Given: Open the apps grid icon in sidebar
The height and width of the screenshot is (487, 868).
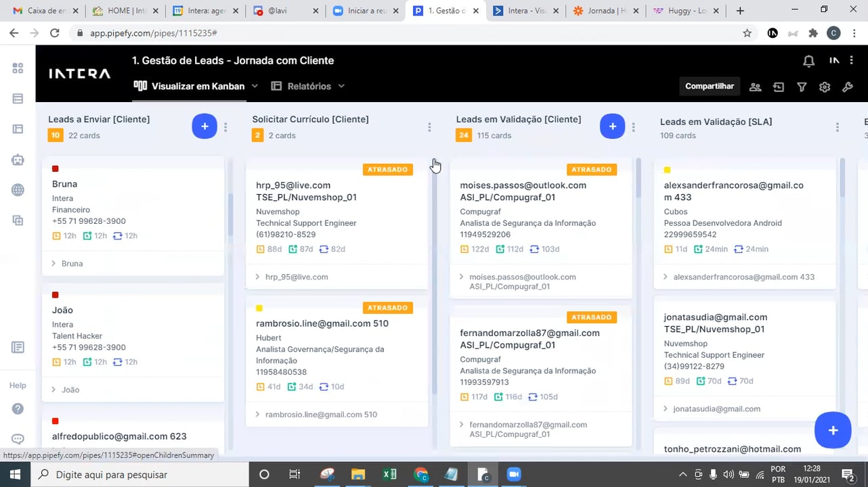Looking at the screenshot, I should tap(18, 68).
